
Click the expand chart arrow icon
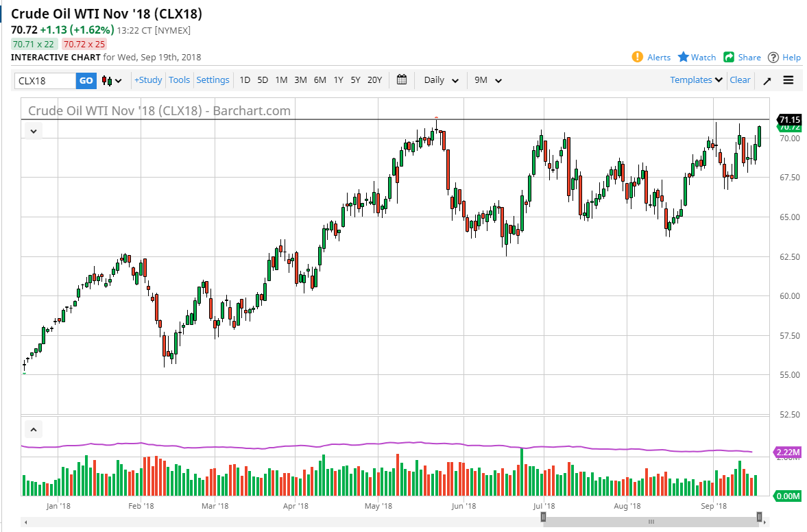click(767, 80)
